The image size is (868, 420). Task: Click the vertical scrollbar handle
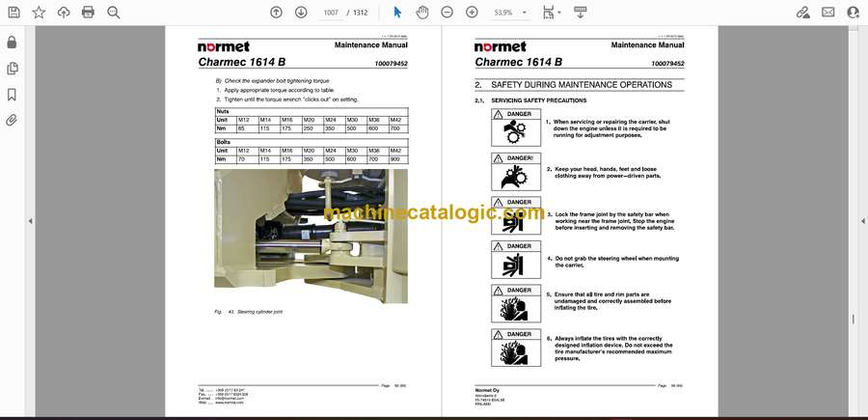click(854, 320)
